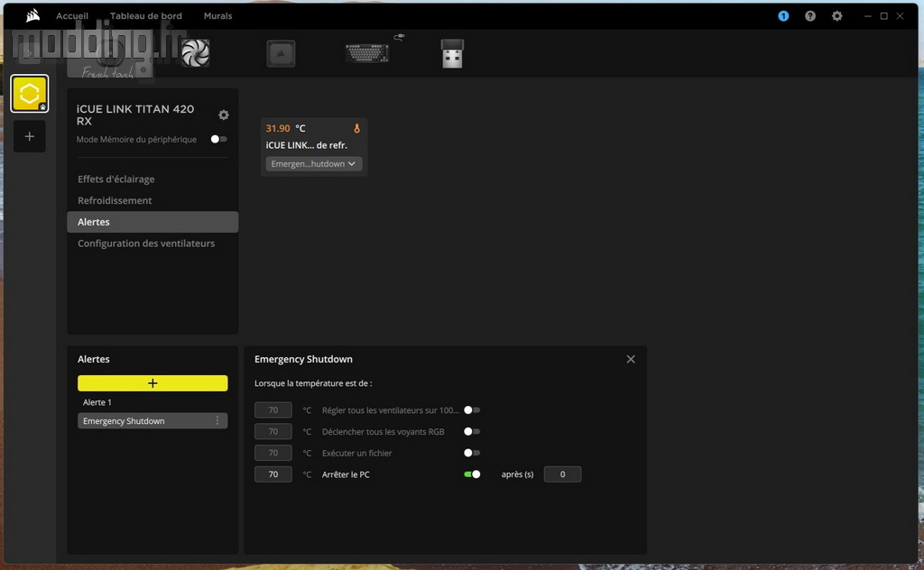Add a new profile with plus button
Image resolution: width=924 pixels, height=570 pixels.
click(x=30, y=136)
